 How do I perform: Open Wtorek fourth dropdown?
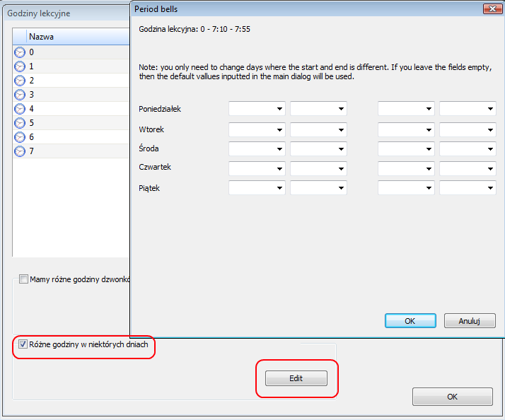[x=468, y=129]
